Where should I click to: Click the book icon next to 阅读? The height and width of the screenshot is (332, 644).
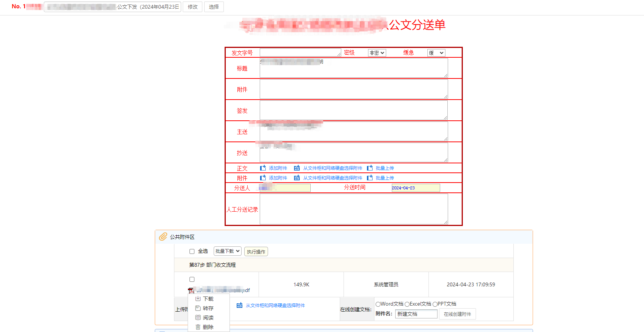point(198,318)
